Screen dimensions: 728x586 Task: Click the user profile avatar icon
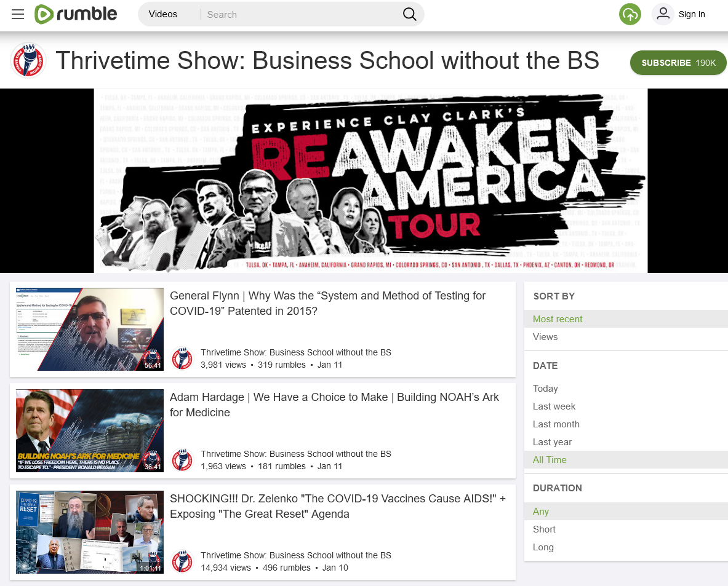[x=663, y=14]
